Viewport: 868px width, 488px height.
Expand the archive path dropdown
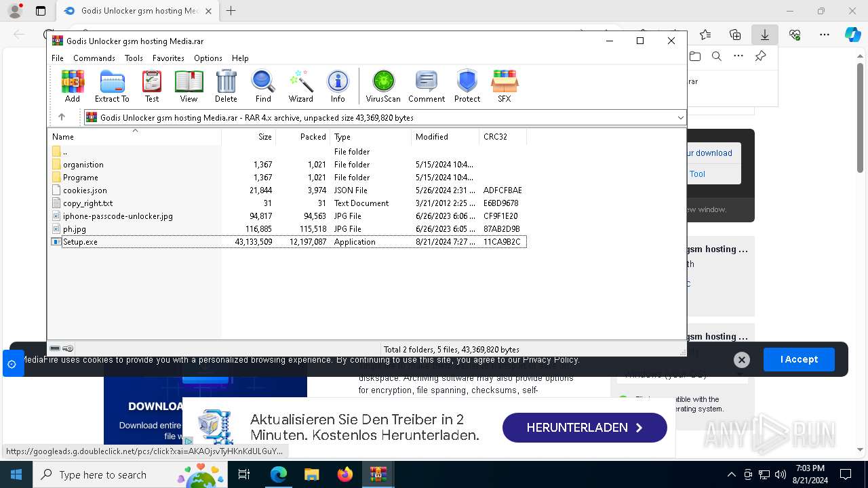[680, 118]
